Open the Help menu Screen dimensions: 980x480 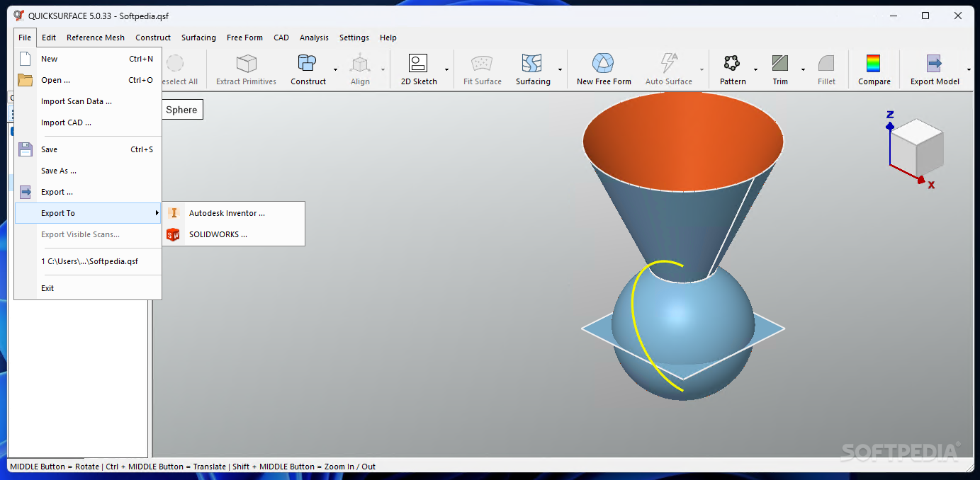[x=388, y=38]
